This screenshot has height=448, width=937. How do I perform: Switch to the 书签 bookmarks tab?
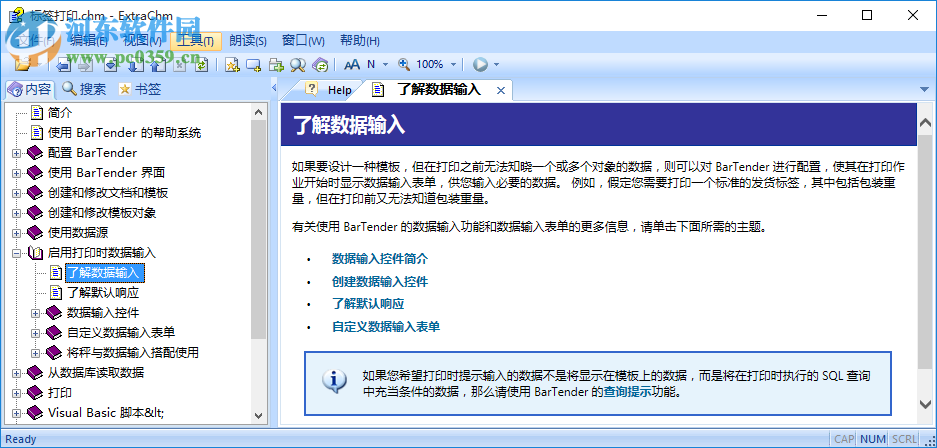140,90
